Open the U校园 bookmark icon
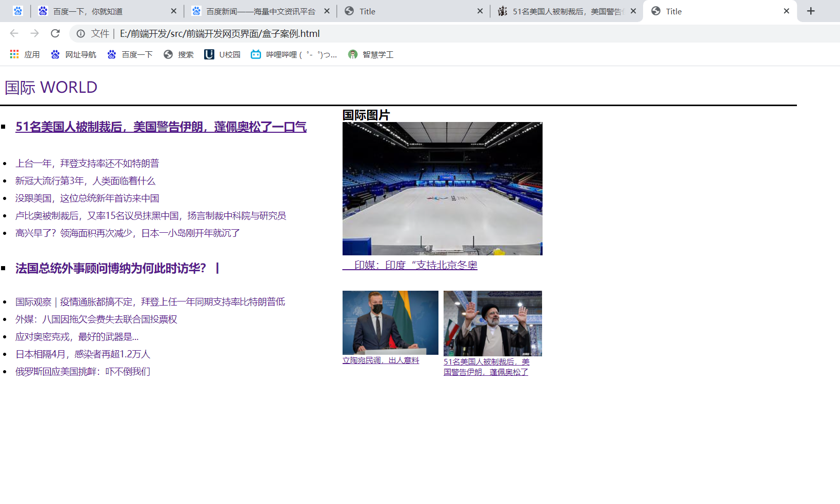 coord(209,54)
